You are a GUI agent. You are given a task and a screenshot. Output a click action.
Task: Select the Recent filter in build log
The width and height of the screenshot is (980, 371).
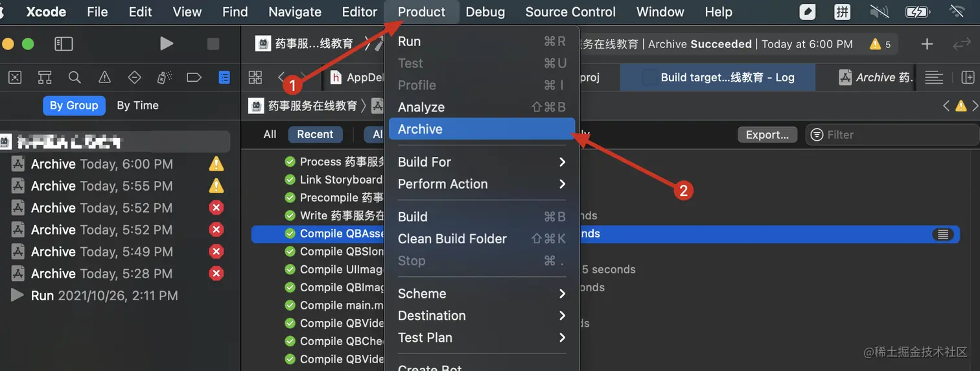click(315, 134)
